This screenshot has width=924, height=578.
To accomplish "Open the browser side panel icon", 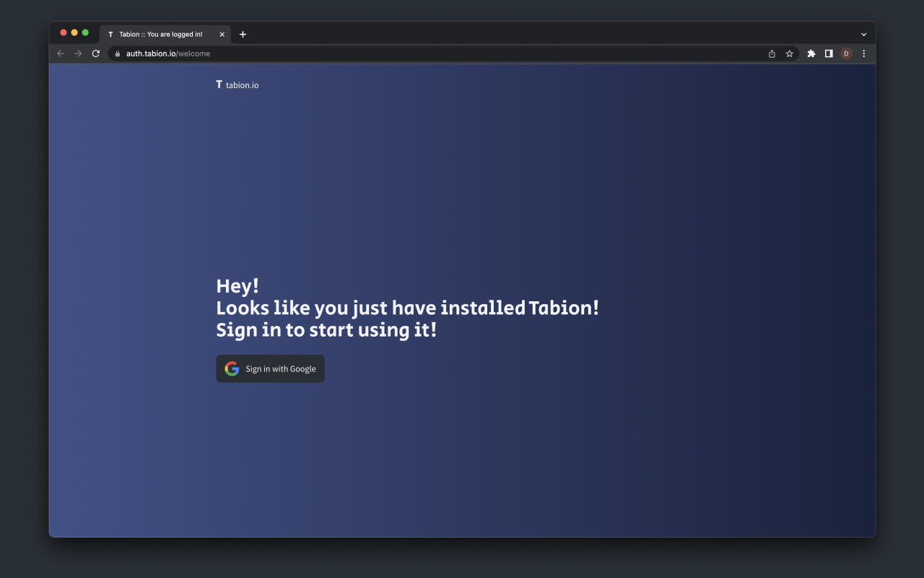I will (x=828, y=53).
